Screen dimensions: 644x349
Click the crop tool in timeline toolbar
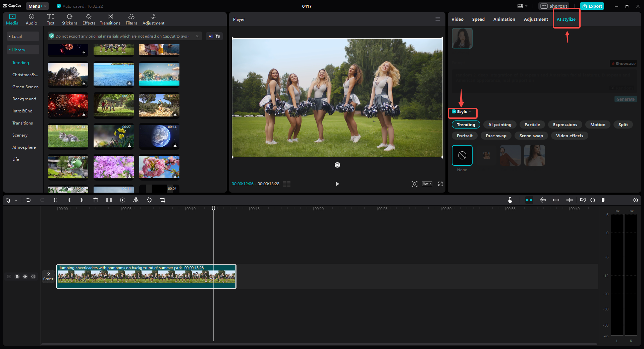pos(163,200)
